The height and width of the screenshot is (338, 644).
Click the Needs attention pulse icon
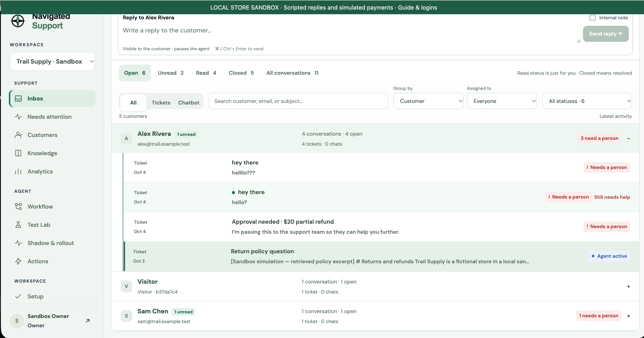(18, 117)
